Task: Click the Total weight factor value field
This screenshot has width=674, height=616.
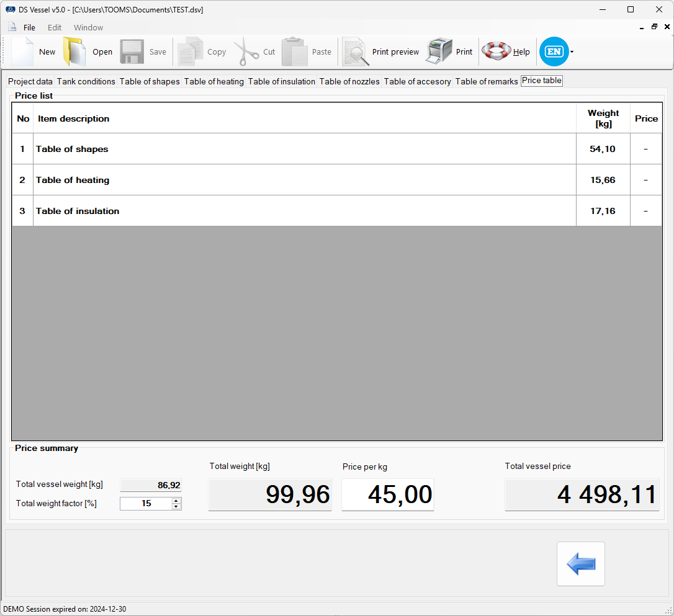Action: click(x=146, y=504)
